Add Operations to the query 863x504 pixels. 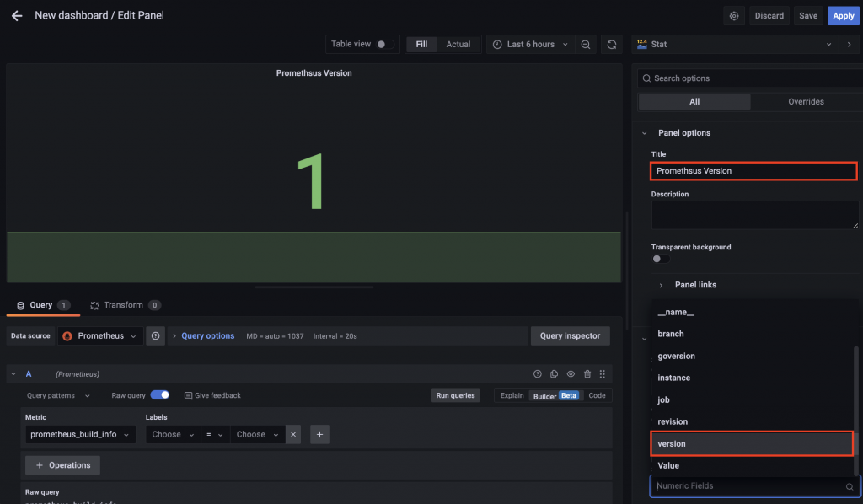[x=62, y=465]
